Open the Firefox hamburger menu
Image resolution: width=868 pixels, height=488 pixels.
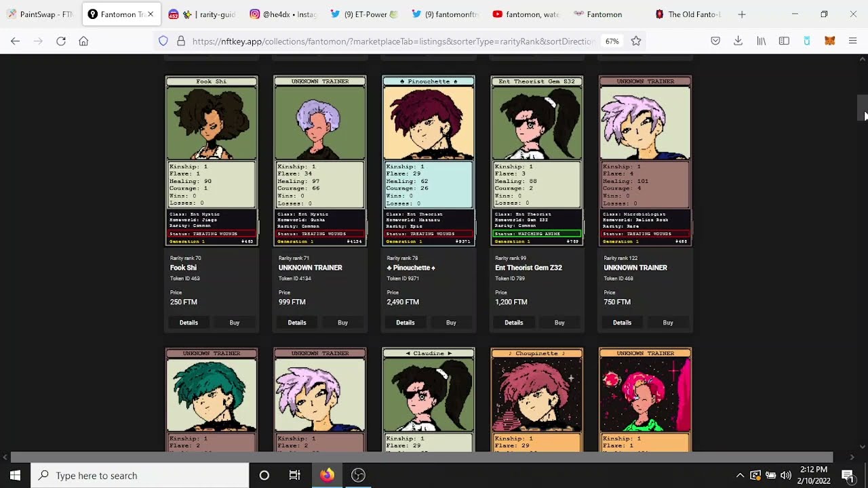(x=852, y=41)
